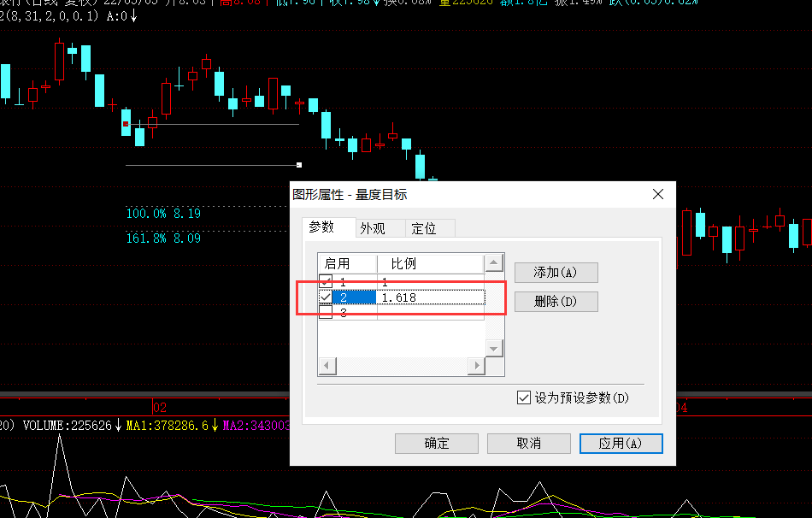This screenshot has height=518, width=812.
Task: Click the VOLUME:225626 indicator text
Action: 68,426
